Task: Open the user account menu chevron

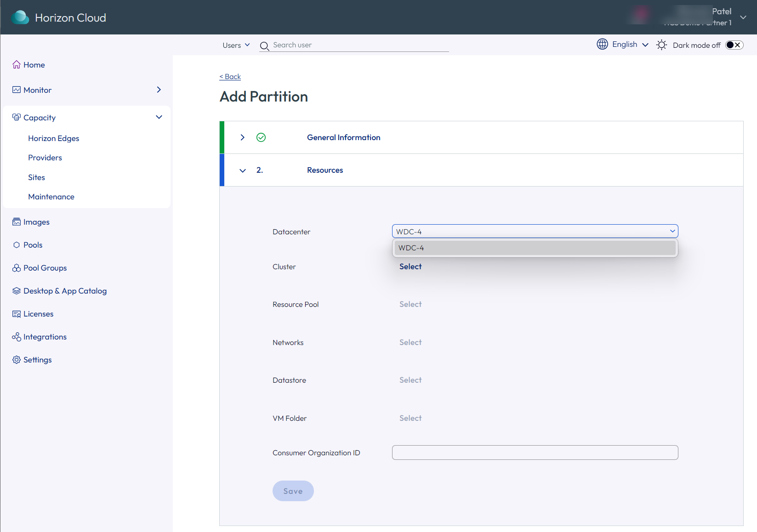Action: (743, 17)
